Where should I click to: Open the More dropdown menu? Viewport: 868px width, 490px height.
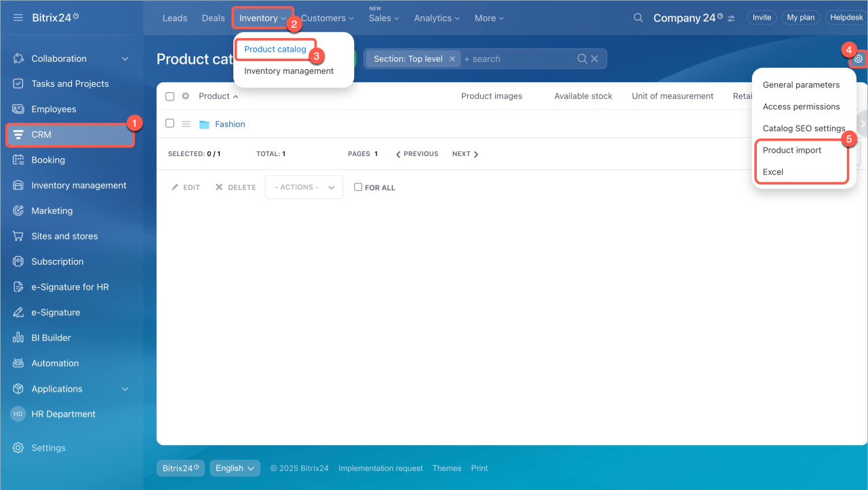coord(489,18)
